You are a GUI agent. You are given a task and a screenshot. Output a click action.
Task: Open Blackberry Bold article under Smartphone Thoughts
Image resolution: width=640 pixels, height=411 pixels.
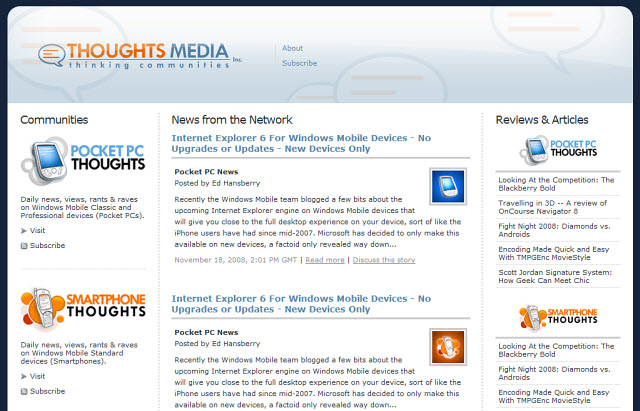coord(556,350)
